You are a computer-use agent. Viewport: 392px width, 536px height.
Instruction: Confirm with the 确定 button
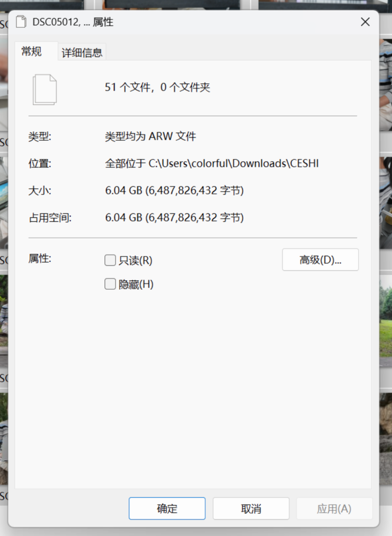(x=167, y=509)
